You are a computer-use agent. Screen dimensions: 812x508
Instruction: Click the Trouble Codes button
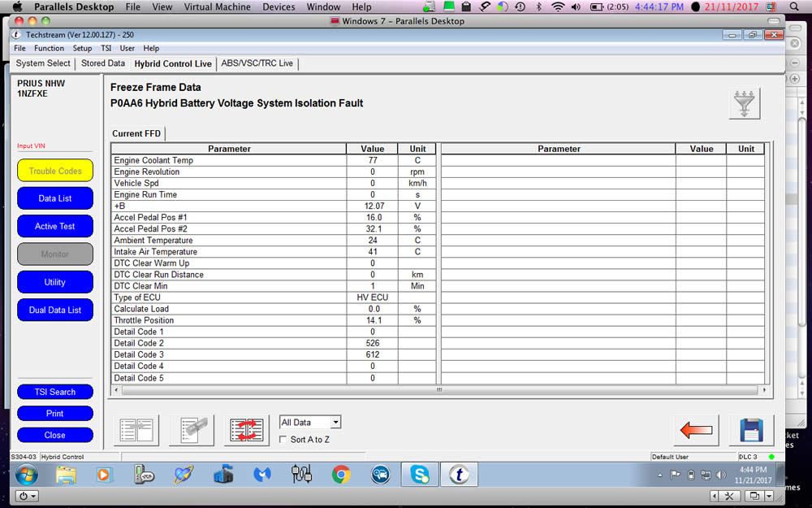[x=54, y=171]
